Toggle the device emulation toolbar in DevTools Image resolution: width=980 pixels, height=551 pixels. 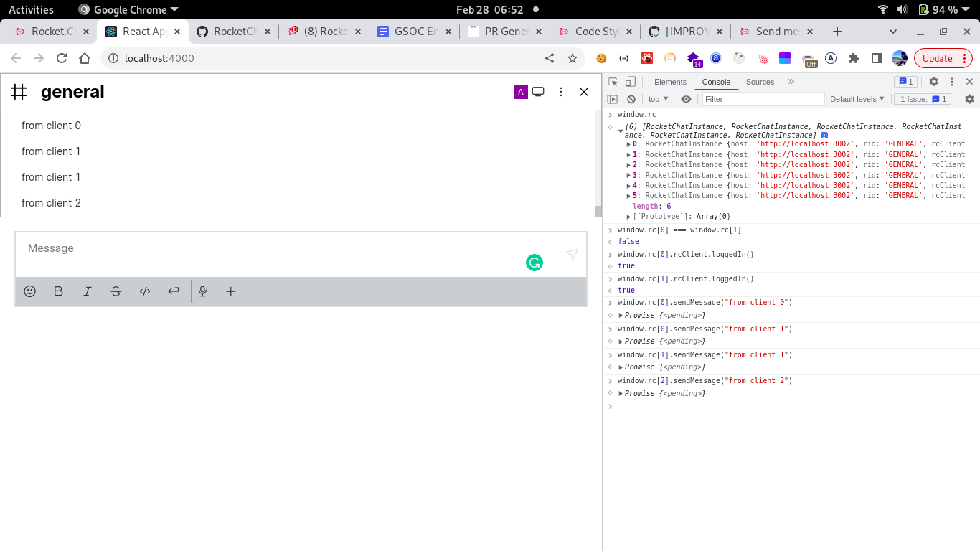[x=631, y=82]
